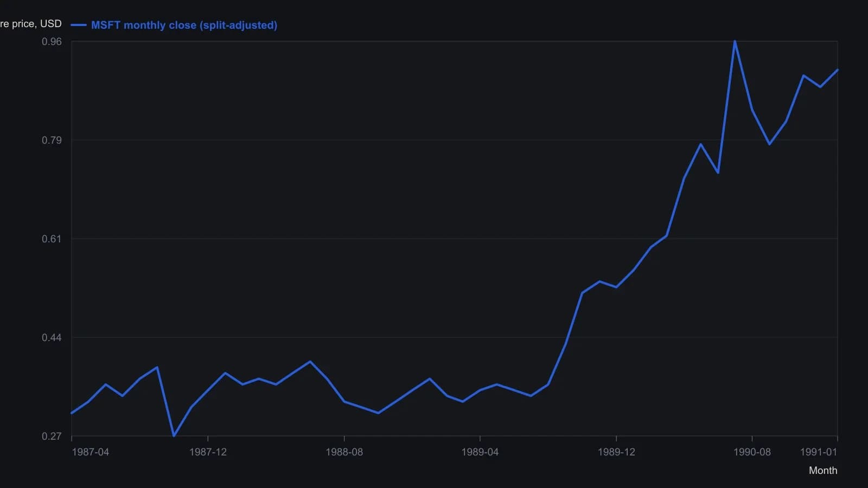Image resolution: width=868 pixels, height=488 pixels.
Task: Click the blue legend line swatch
Action: click(79, 25)
